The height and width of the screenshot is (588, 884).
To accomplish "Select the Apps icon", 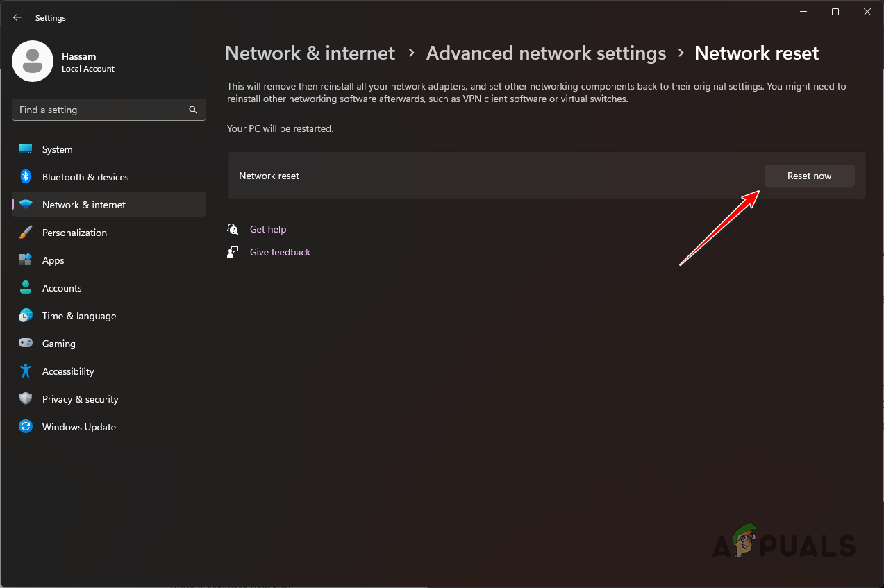I will coord(25,260).
